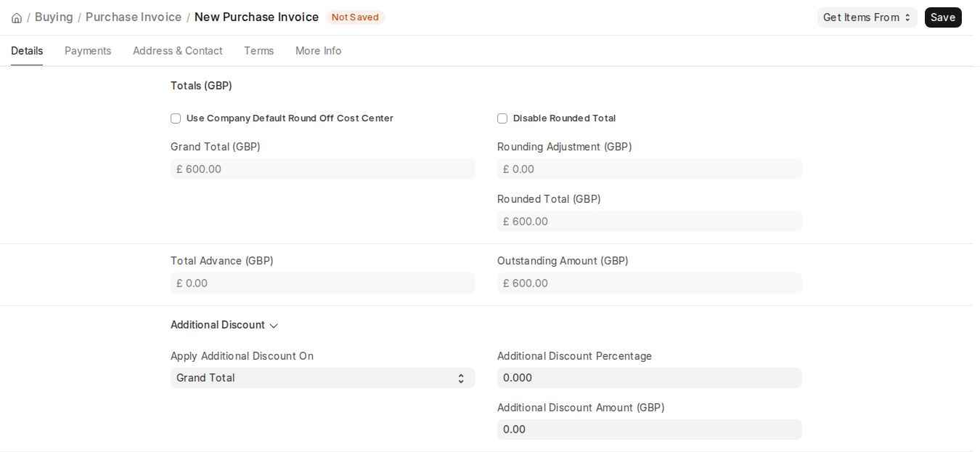This screenshot has height=452, width=980.
Task: Switch to the Details tab
Action: [27, 51]
